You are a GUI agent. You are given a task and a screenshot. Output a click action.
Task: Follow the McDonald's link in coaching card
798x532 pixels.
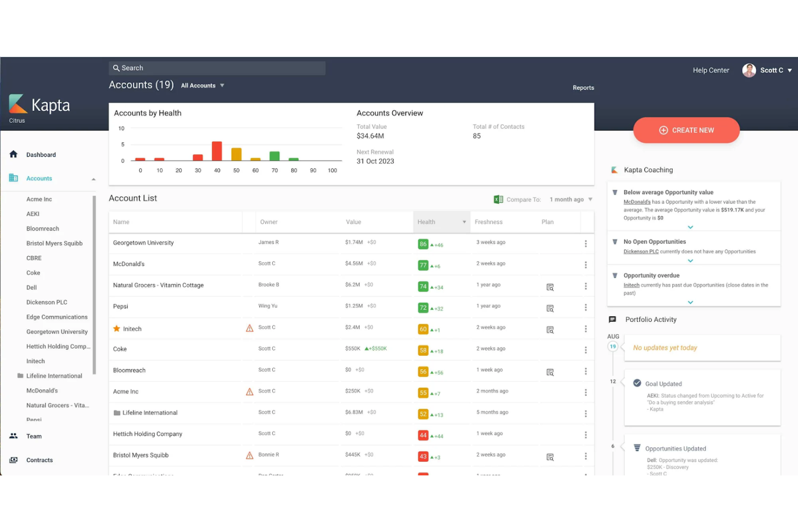(x=637, y=202)
